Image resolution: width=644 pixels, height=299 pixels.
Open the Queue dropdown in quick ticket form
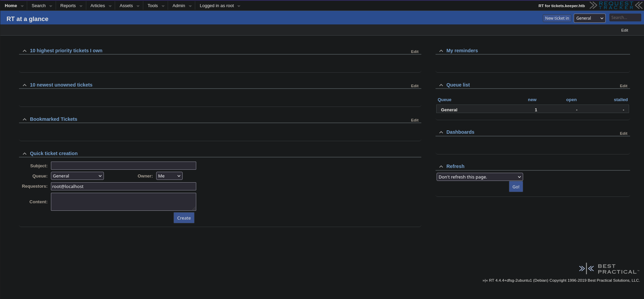(77, 176)
